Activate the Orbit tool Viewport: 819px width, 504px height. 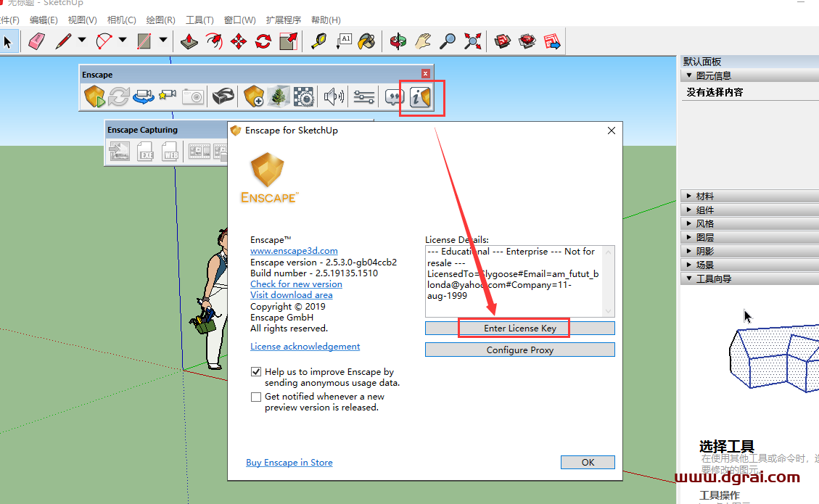pos(398,41)
